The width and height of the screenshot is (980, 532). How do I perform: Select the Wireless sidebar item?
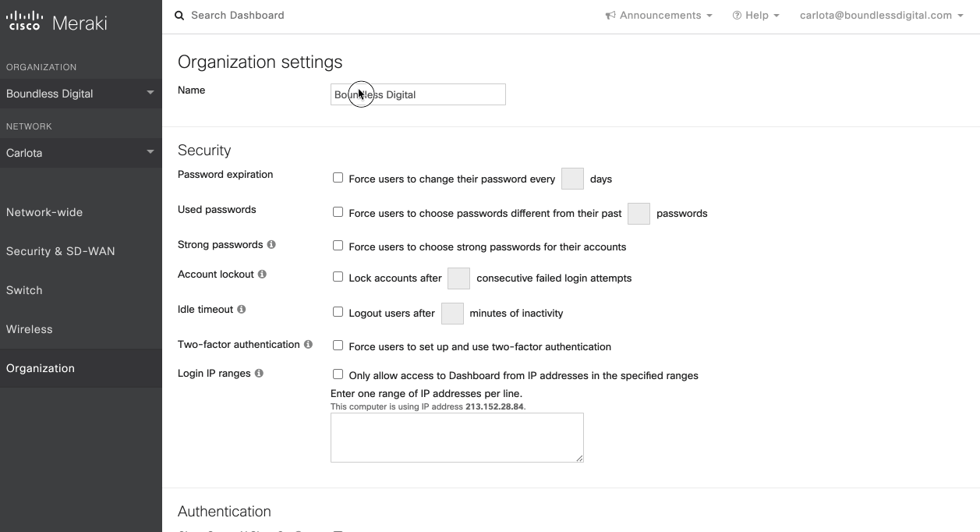coord(81,329)
